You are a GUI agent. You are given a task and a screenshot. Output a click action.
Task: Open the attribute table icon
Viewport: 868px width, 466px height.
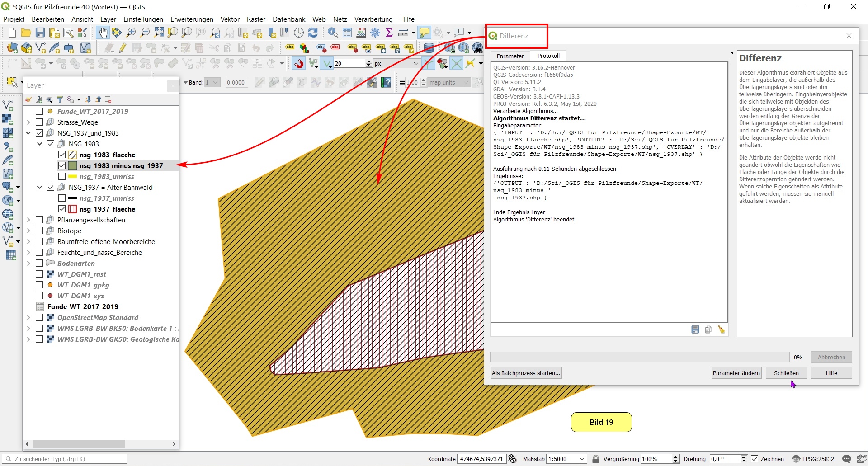347,33
